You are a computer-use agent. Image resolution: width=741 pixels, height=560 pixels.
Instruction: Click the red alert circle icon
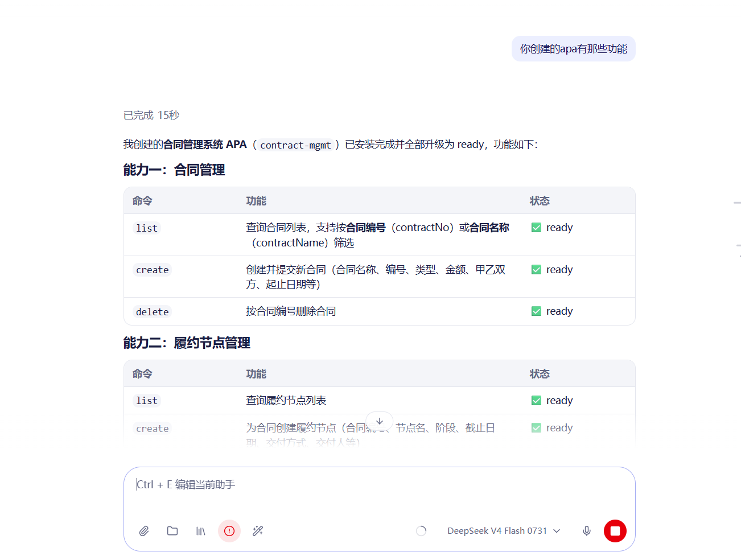point(229,531)
